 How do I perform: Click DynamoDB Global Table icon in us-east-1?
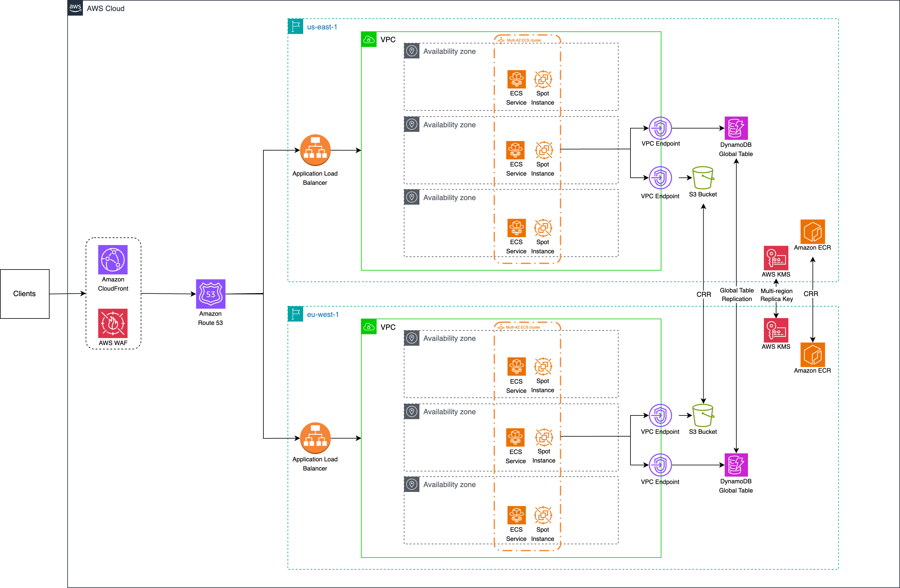pos(736,128)
